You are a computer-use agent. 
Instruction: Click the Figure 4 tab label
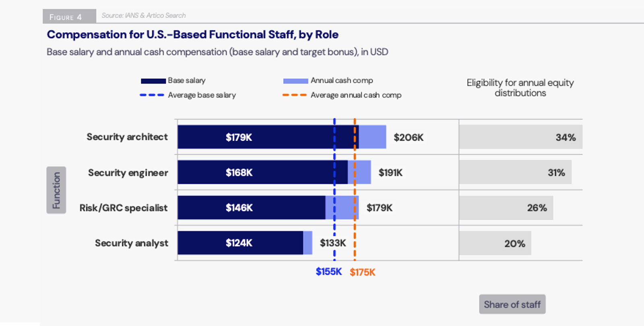66,17
